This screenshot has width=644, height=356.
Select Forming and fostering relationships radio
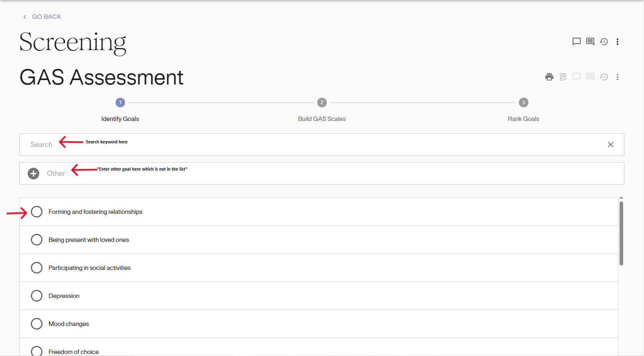(x=36, y=212)
